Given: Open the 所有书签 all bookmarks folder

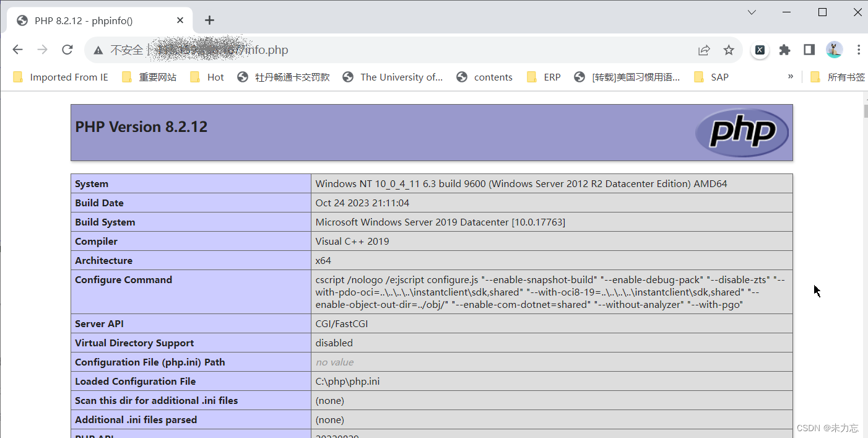Looking at the screenshot, I should 838,77.
